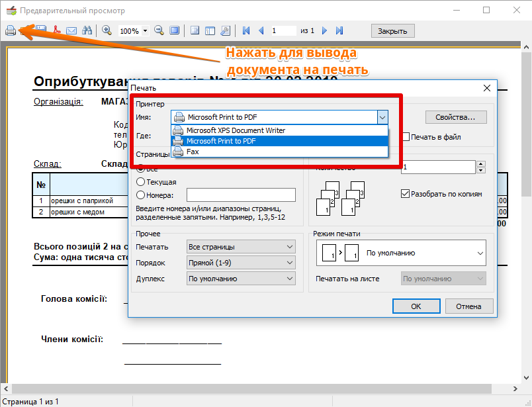Click the 'Члени комісії:' text
The height and width of the screenshot is (407, 532).
pyautogui.click(x=72, y=339)
